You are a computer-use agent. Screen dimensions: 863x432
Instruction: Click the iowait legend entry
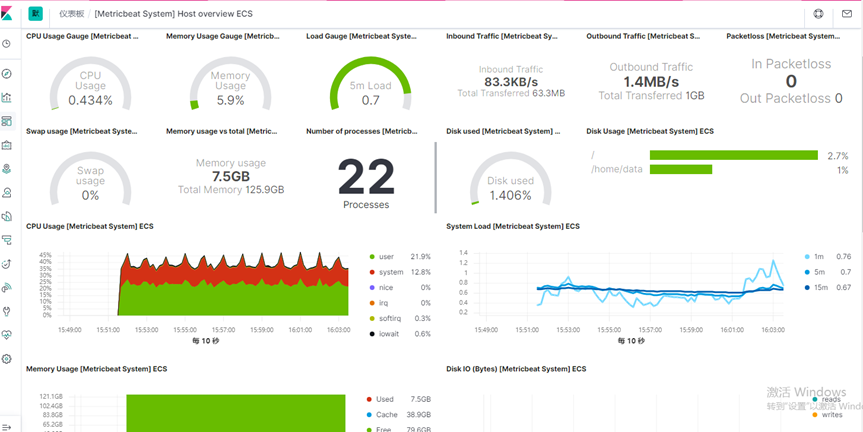click(x=400, y=334)
